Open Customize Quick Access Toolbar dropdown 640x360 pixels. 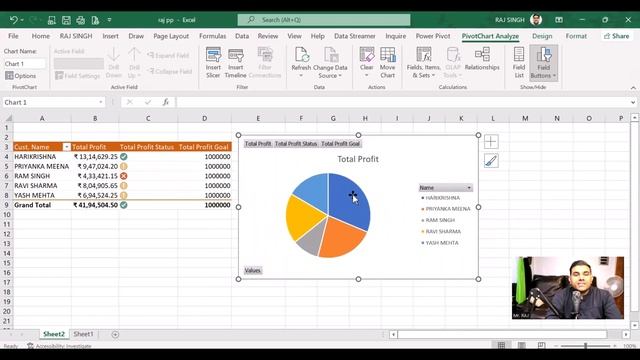(x=109, y=20)
